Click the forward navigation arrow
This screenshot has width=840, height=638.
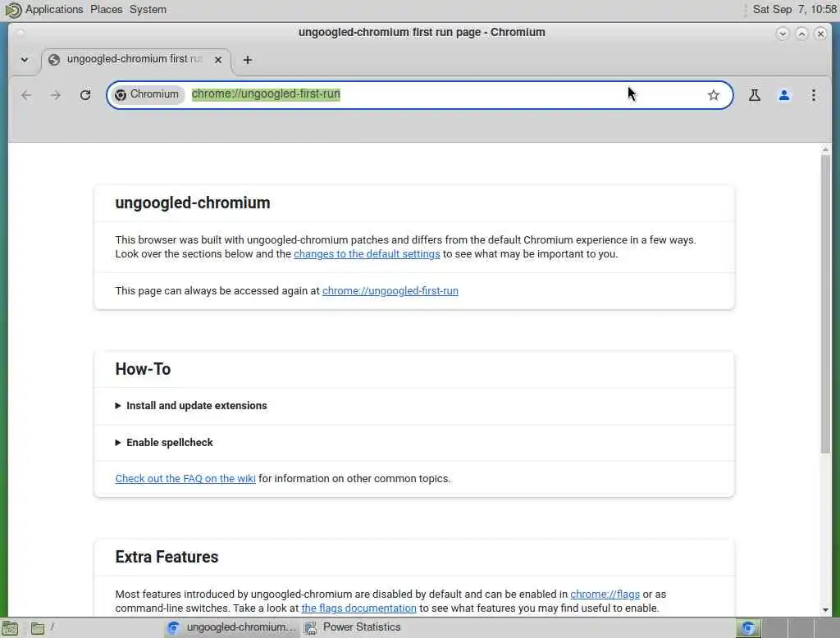56,95
